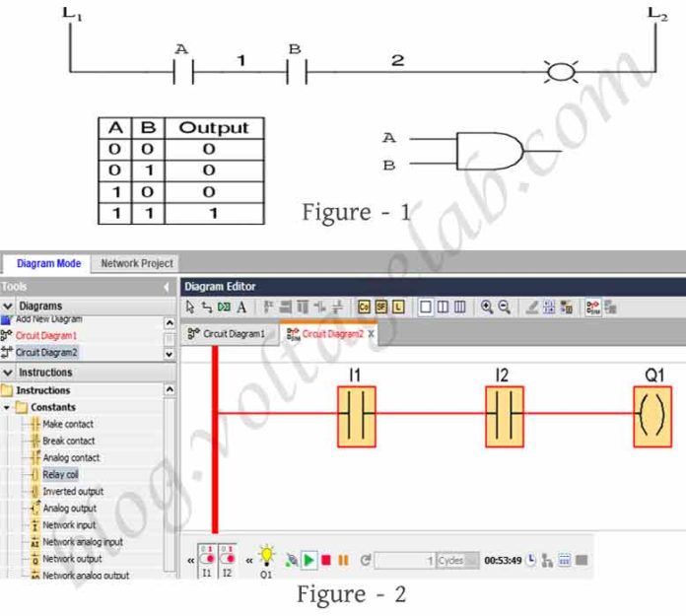Click the network simulation icon
The width and height of the screenshot is (686, 616).
tap(547, 560)
